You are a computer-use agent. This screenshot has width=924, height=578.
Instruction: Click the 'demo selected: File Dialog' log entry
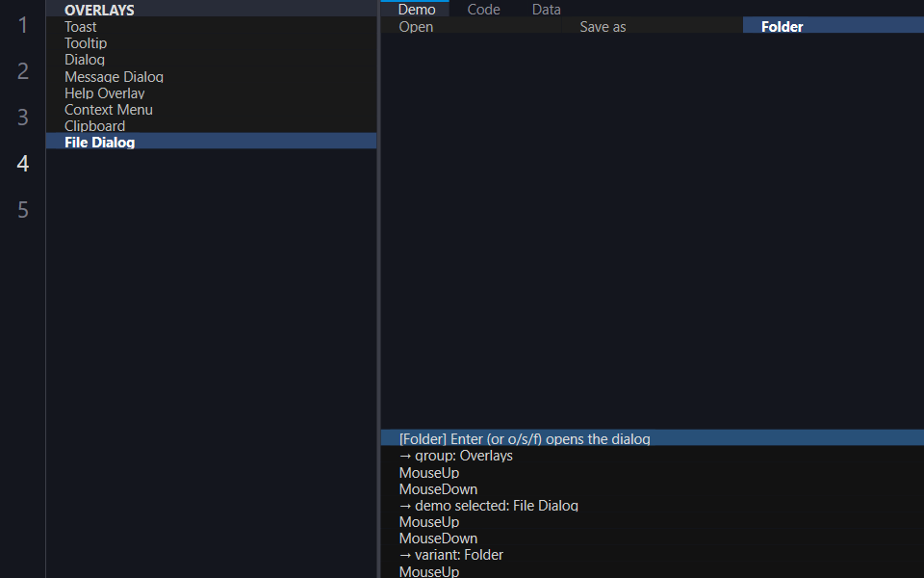click(653, 505)
